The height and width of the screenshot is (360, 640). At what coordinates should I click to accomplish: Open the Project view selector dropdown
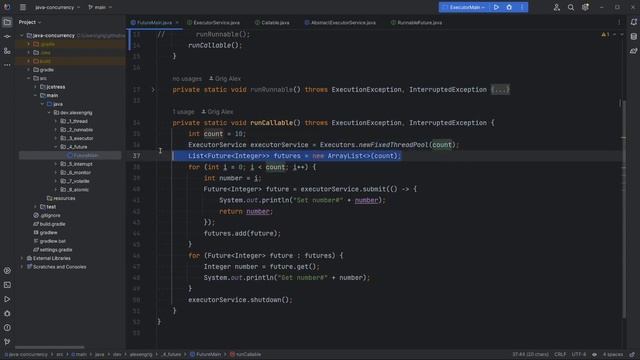30,22
